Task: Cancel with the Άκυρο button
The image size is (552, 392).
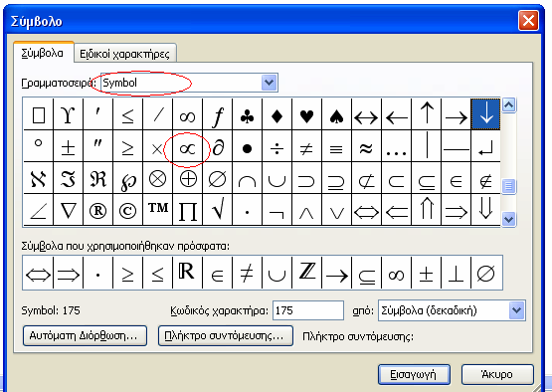Action: (497, 374)
